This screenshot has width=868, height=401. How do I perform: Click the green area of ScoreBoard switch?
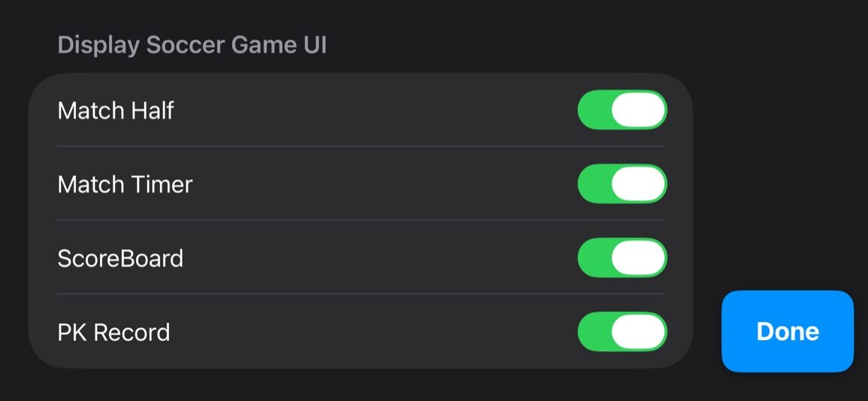594,258
